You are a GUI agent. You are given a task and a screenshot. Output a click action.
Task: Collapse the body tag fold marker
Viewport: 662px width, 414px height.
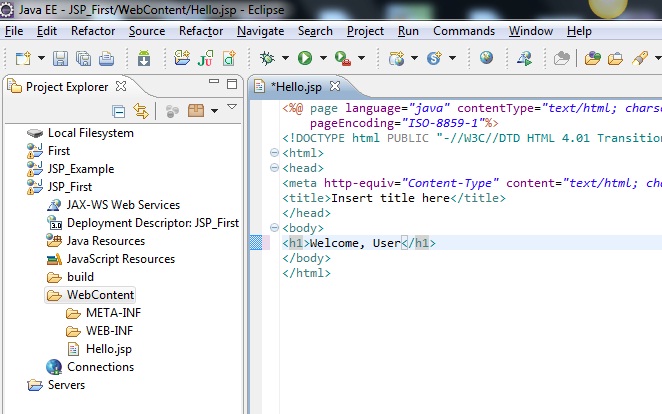coord(274,228)
